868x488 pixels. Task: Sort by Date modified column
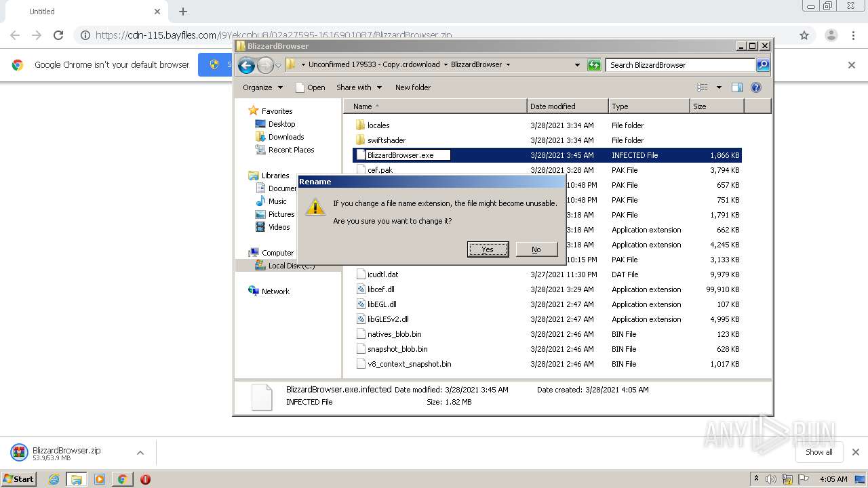point(568,106)
